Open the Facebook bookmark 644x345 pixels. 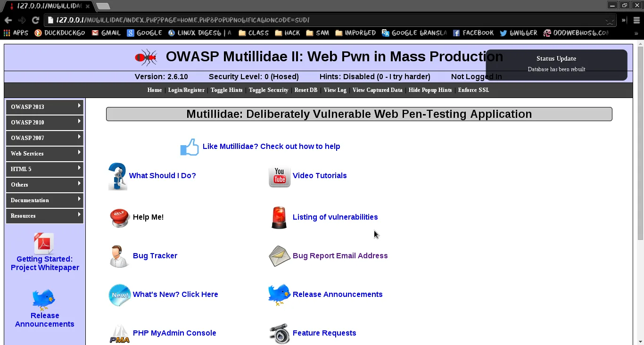(473, 33)
